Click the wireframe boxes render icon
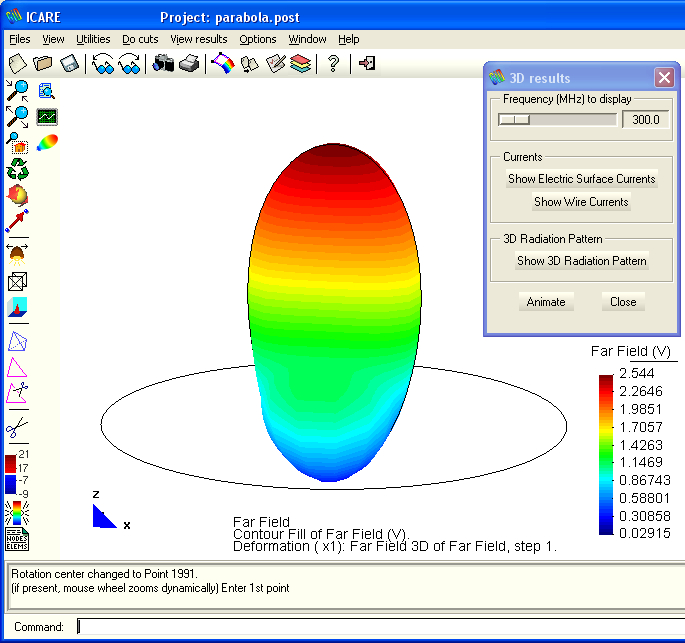This screenshot has height=643, width=685. point(17,281)
